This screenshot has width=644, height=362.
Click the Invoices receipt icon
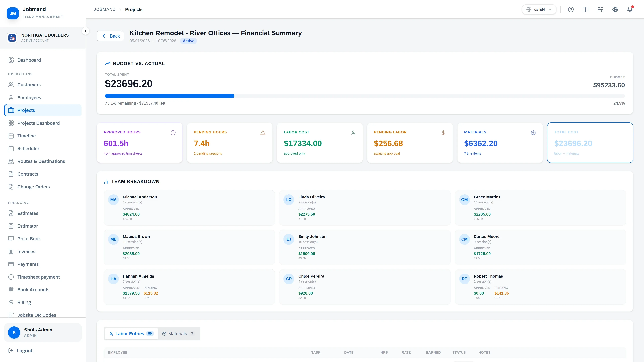point(11,251)
